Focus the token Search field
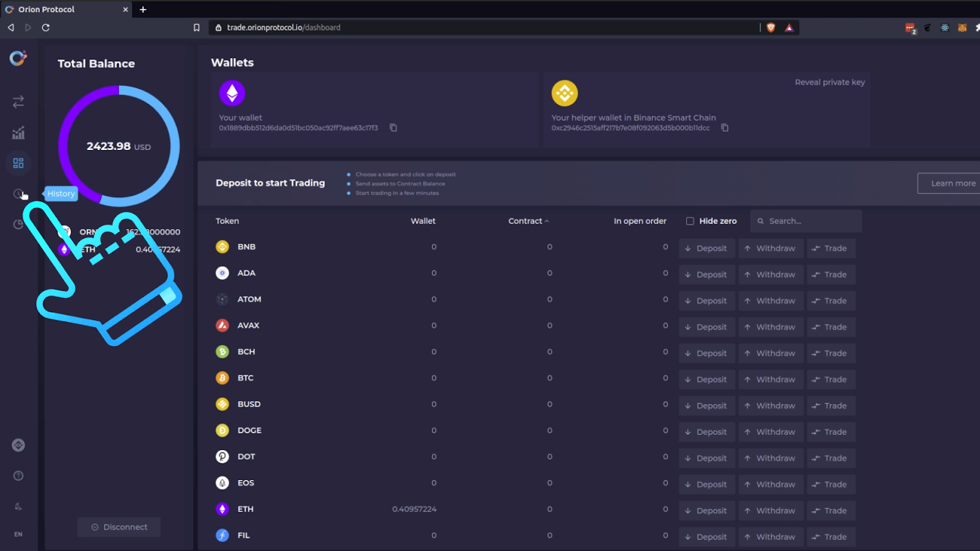This screenshot has height=551, width=980. tap(806, 221)
